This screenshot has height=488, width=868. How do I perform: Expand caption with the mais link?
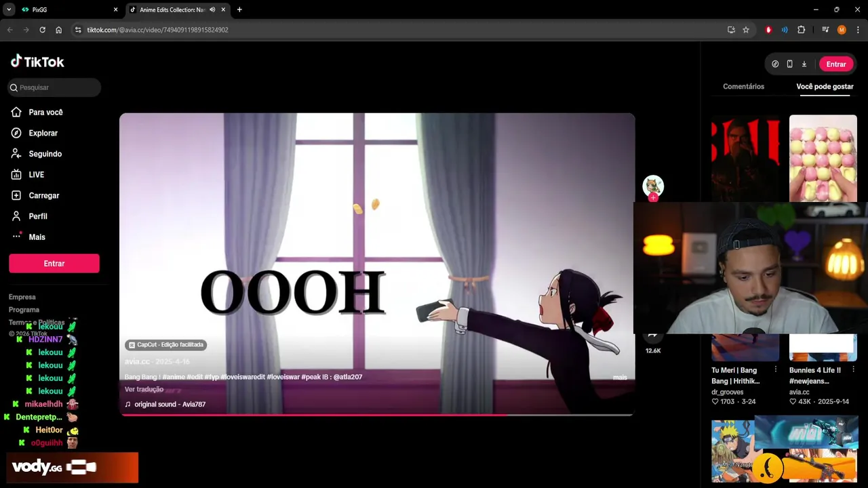coord(620,378)
